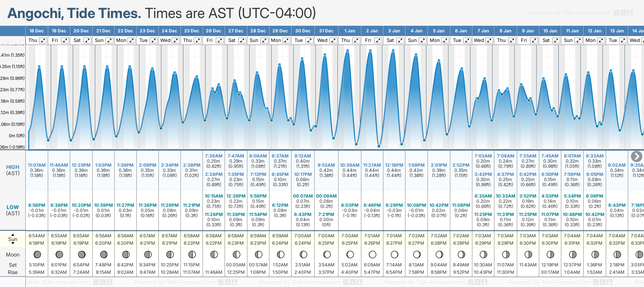Click the moon phase icon under 18 Dec

tap(37, 254)
